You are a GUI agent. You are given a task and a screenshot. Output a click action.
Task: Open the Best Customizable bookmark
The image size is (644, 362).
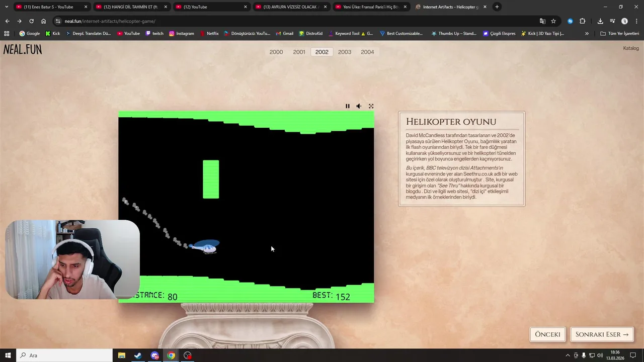[x=401, y=33]
